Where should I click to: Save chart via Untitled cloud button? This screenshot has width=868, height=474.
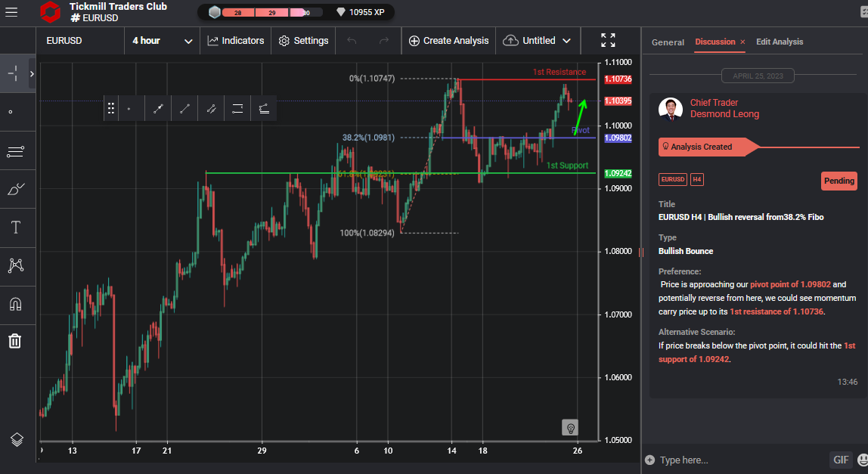click(529, 41)
